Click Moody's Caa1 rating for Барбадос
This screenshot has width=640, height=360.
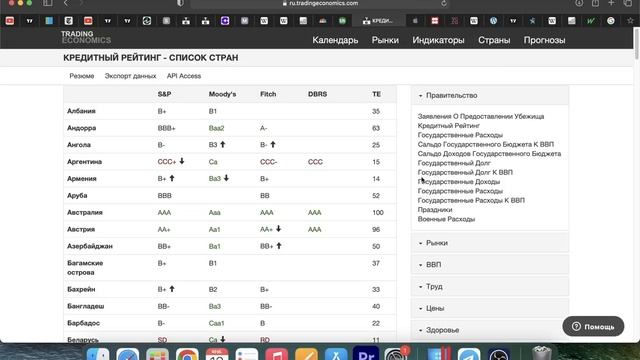pyautogui.click(x=216, y=323)
